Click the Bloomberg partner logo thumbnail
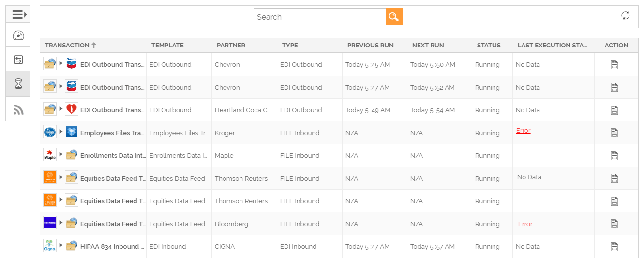The image size is (644, 258). 50,223
